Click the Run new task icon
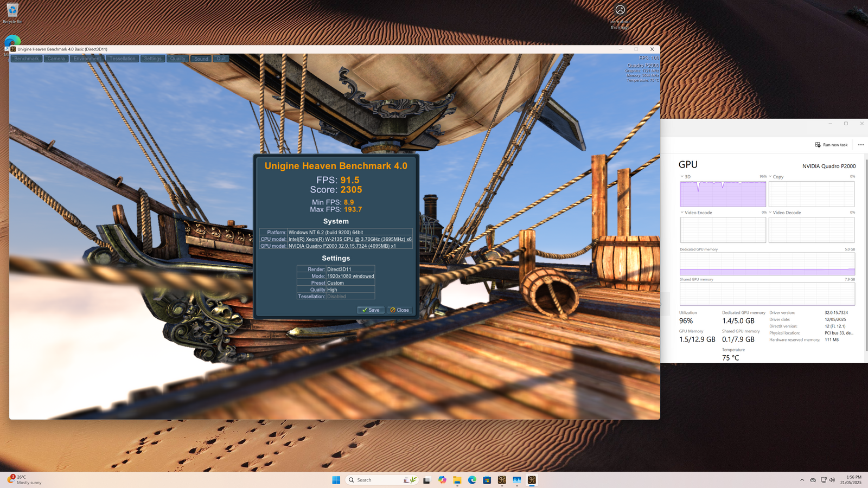Screen dimensions: 868x488 818,145
